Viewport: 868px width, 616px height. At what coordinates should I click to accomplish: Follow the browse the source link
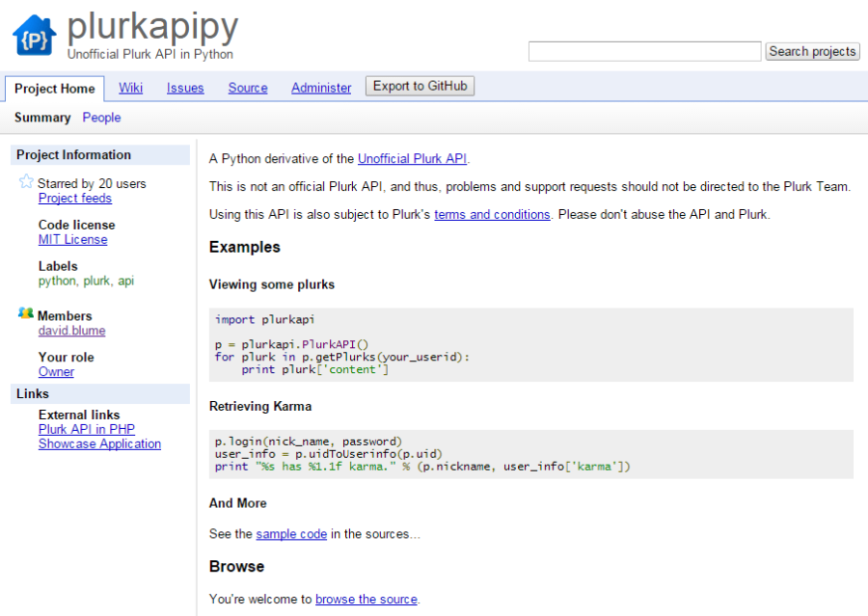coord(366,600)
